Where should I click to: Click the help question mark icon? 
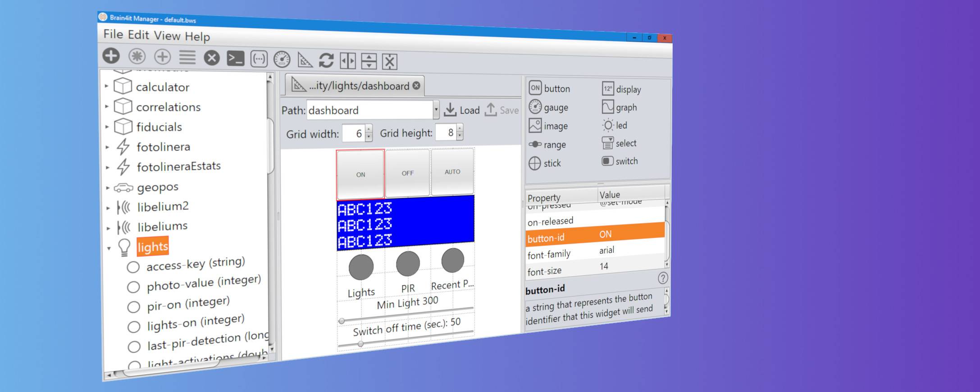click(x=662, y=278)
